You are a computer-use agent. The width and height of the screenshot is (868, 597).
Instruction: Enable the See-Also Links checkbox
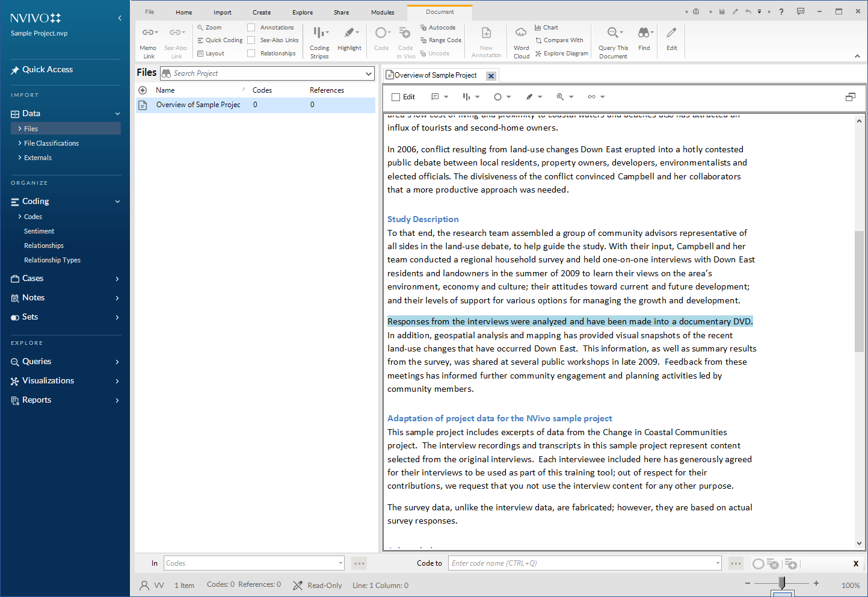point(251,40)
